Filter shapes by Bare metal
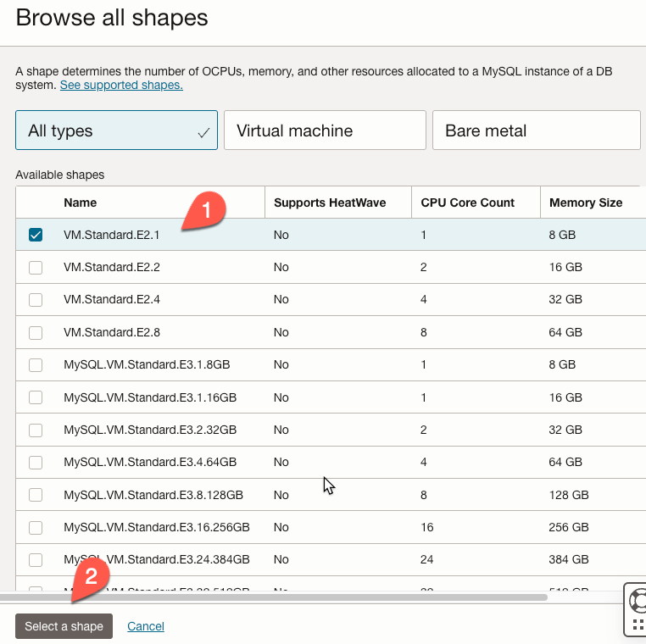Image resolution: width=646 pixels, height=644 pixels. (537, 130)
